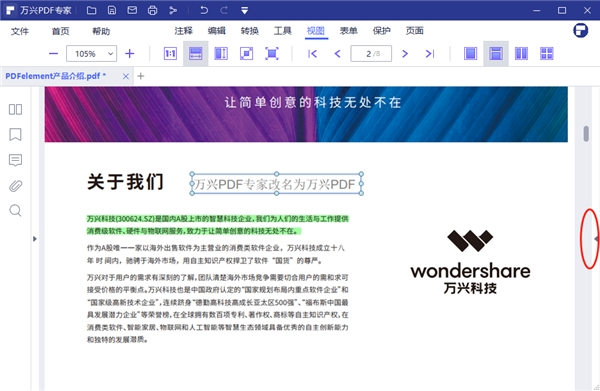Open the attachments paperclip panel

(x=15, y=186)
